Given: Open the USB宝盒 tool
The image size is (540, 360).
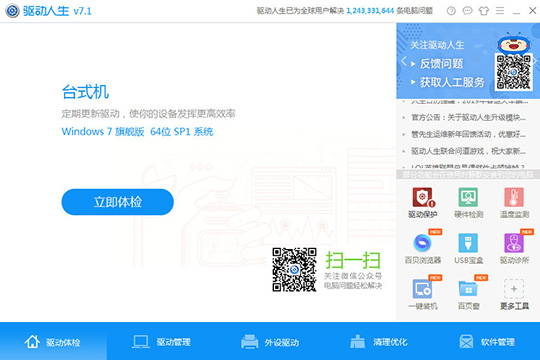Looking at the screenshot, I should [468, 248].
